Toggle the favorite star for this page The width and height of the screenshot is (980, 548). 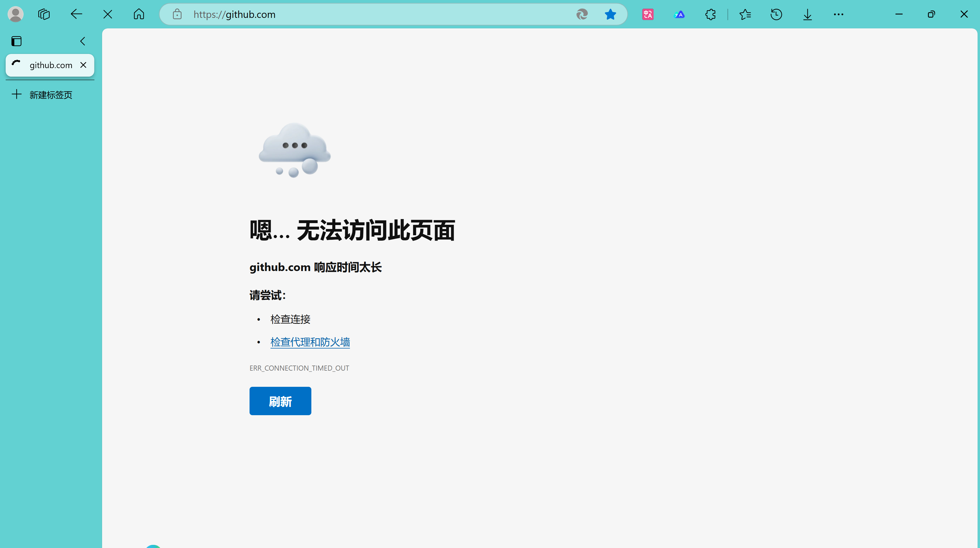610,14
